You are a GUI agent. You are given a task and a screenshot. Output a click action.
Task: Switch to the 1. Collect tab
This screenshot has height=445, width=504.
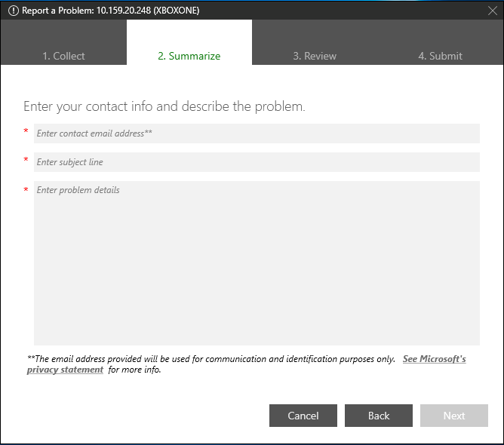click(x=63, y=42)
